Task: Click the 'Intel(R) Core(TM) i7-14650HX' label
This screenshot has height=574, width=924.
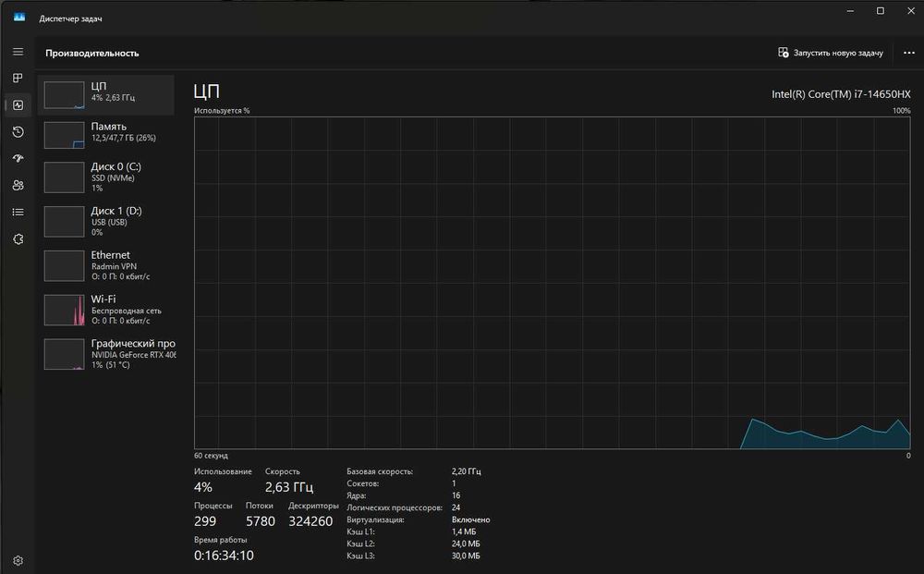Action: pos(841,93)
